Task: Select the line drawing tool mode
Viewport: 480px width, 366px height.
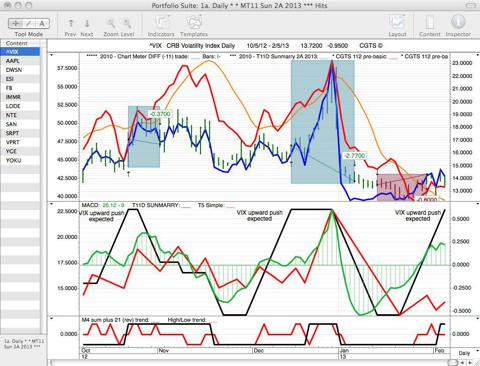Action: click(x=29, y=23)
